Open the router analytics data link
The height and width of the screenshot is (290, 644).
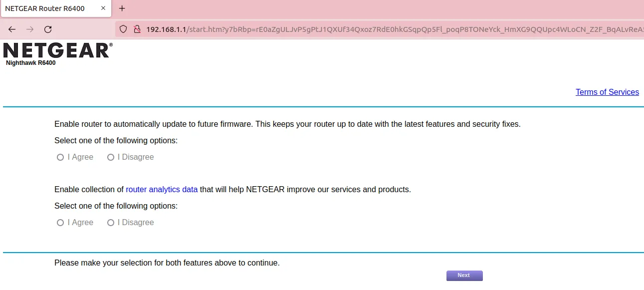point(162,190)
